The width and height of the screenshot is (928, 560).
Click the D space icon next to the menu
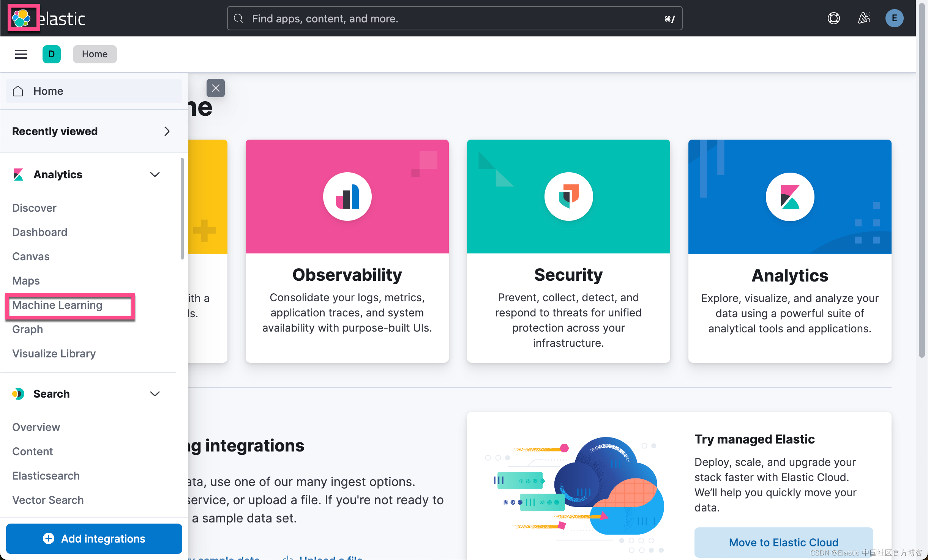coord(52,54)
